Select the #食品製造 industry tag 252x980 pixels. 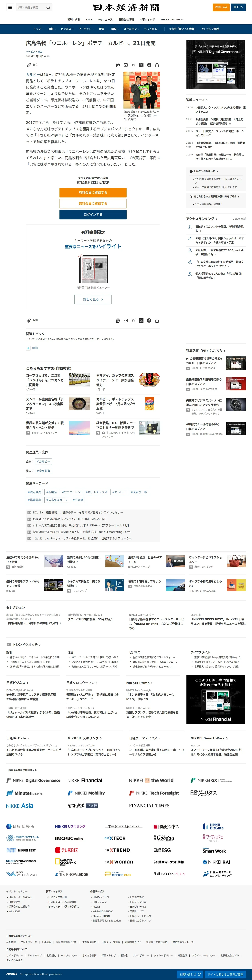pyautogui.click(x=43, y=471)
